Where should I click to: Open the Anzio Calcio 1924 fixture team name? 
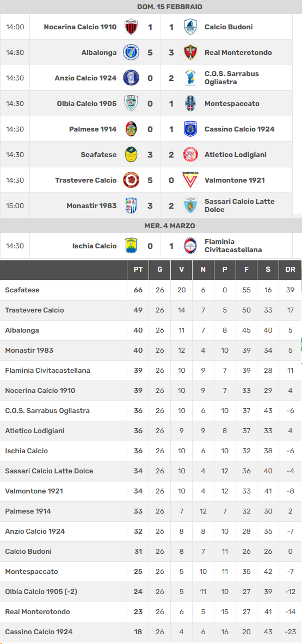(x=85, y=78)
